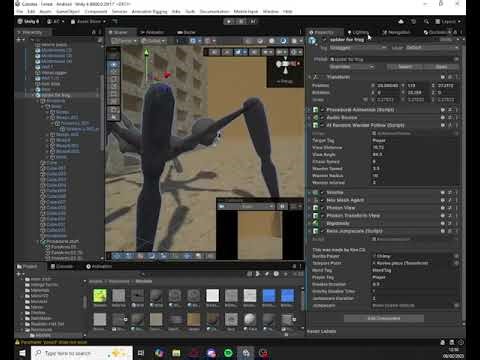
Task: Select the white material thumbnail in Project panel
Action: pos(212,296)
